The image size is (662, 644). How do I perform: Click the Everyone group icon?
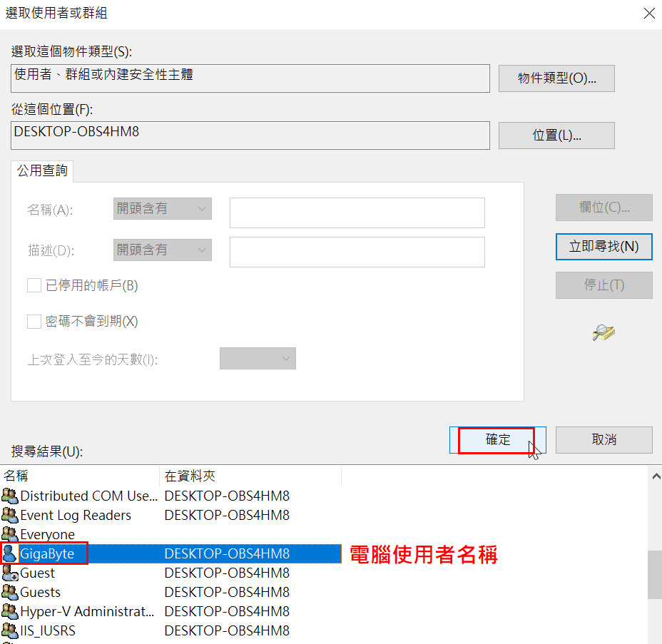[10, 534]
